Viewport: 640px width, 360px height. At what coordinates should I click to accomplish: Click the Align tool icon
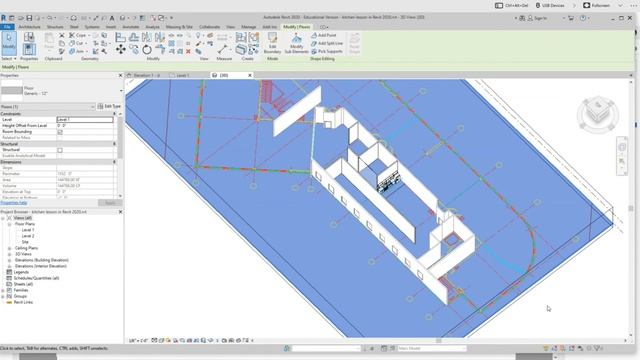click(x=120, y=38)
